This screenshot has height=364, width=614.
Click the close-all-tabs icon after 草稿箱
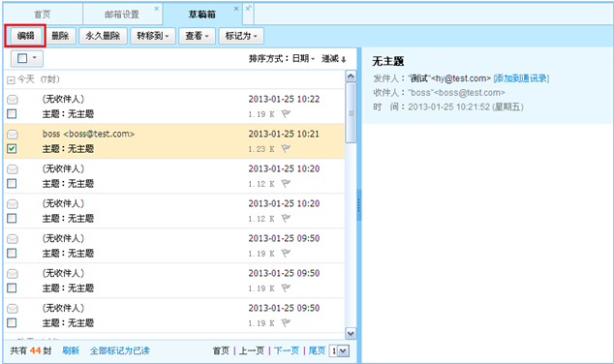[x=248, y=8]
